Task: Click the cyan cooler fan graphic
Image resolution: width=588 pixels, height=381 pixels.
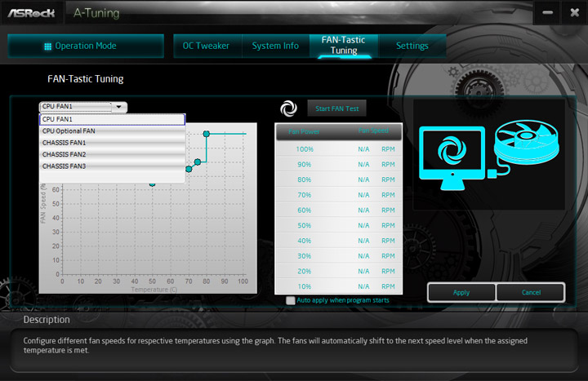Action: click(526, 142)
